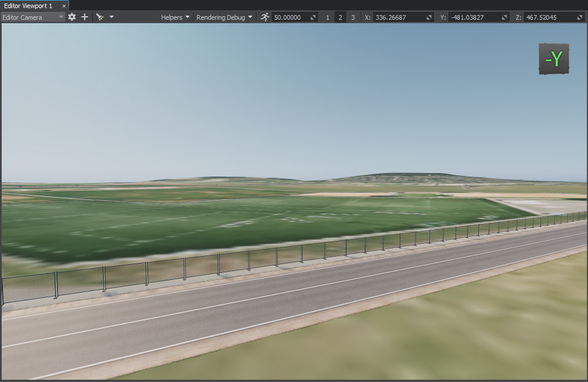Click the camera speed running-man icon
This screenshot has width=588, height=382.
265,17
